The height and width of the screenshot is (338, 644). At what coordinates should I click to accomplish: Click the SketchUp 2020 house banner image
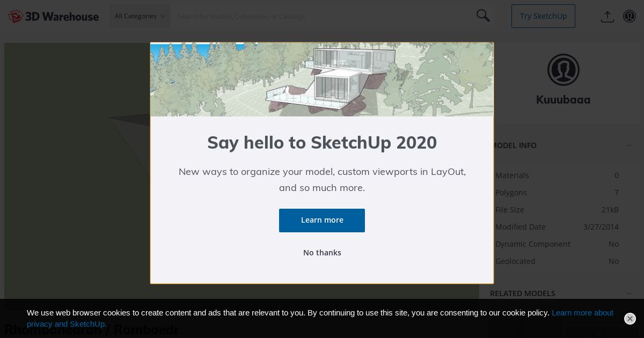click(322, 79)
